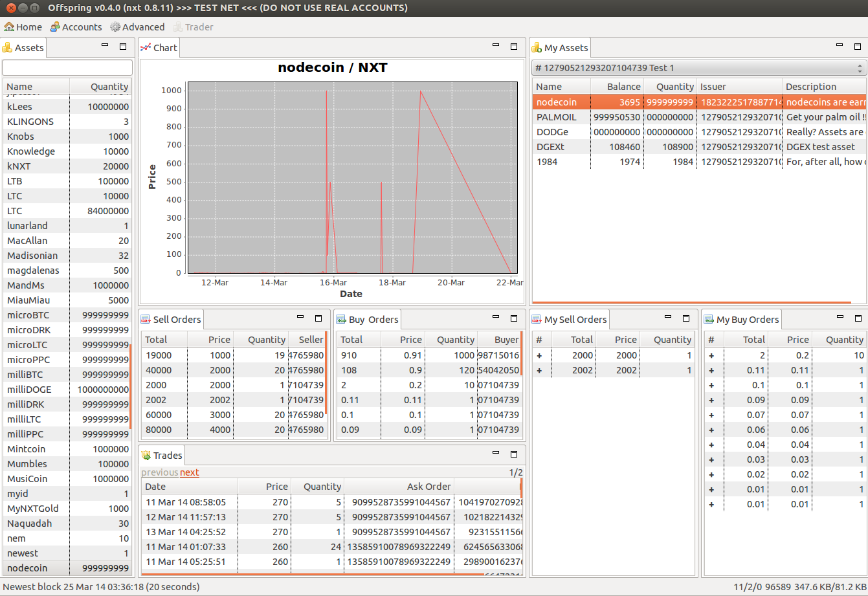Minimize the My Assets panel
Screen dimensions: 868x596
pos(840,46)
